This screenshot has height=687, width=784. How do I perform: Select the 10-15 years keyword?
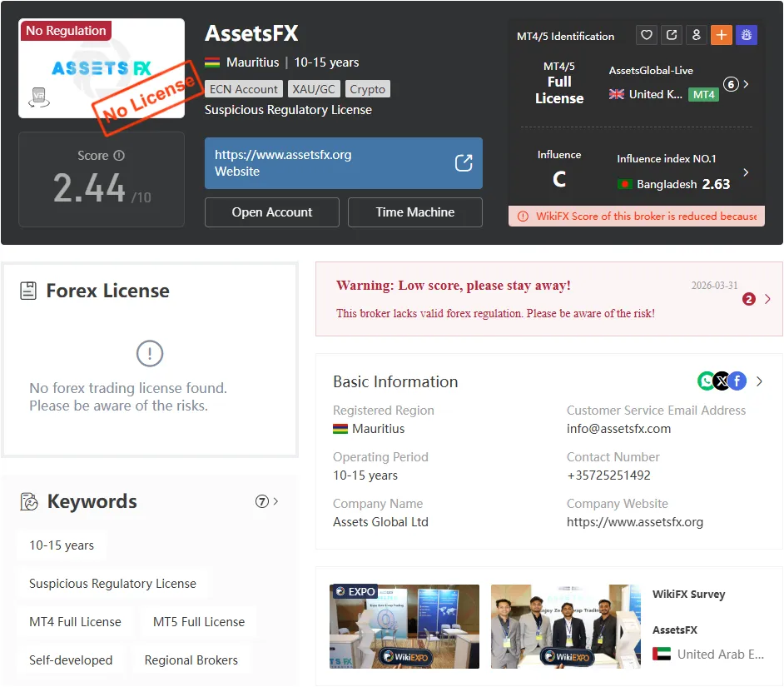coord(62,545)
